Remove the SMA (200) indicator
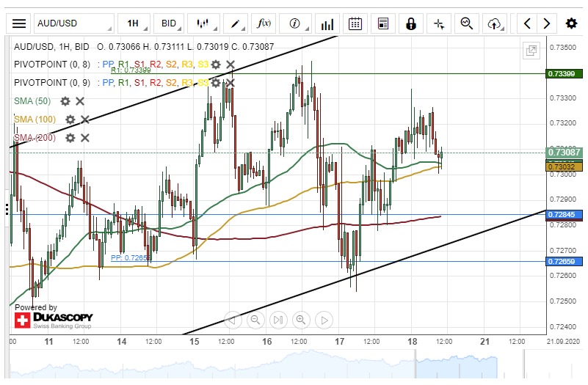The image size is (588, 385). tap(85, 138)
